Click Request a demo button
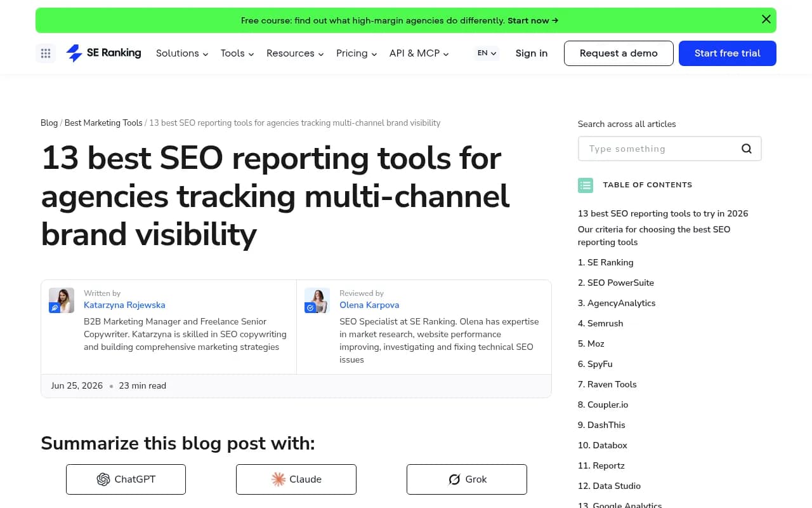The image size is (812, 508). 619,53
